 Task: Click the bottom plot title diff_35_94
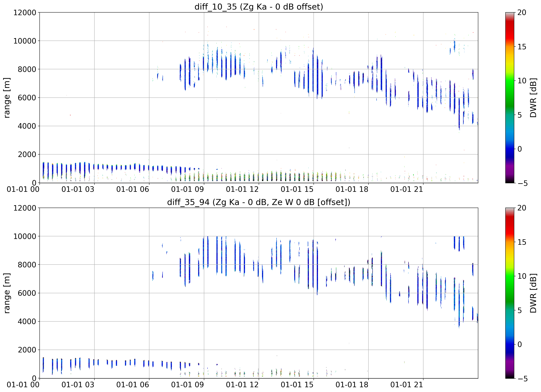[x=259, y=202]
